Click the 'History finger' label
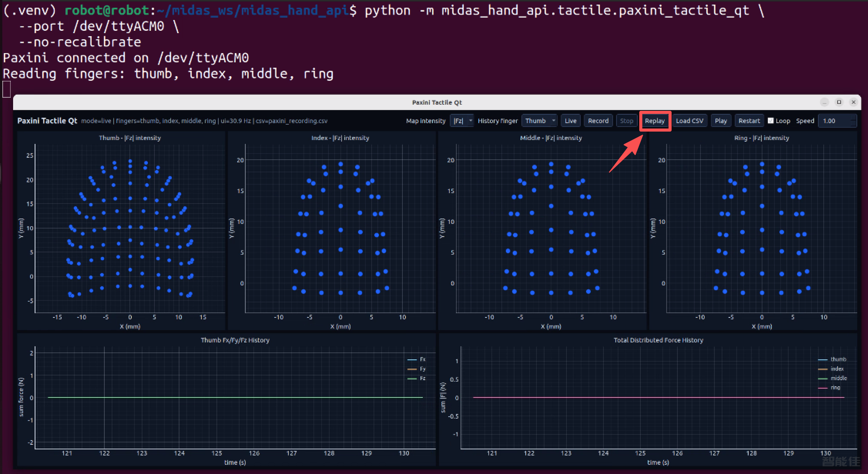 coord(498,121)
